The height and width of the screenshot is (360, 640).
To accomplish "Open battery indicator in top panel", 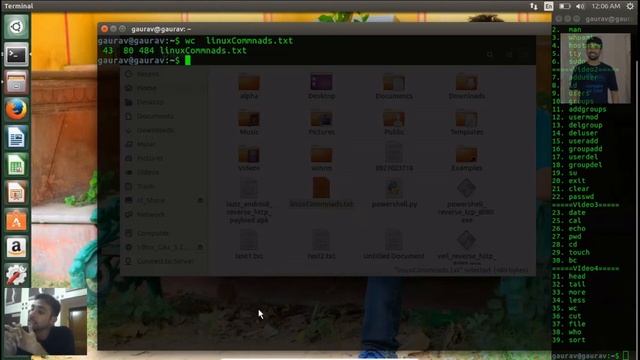I will 564,6.
